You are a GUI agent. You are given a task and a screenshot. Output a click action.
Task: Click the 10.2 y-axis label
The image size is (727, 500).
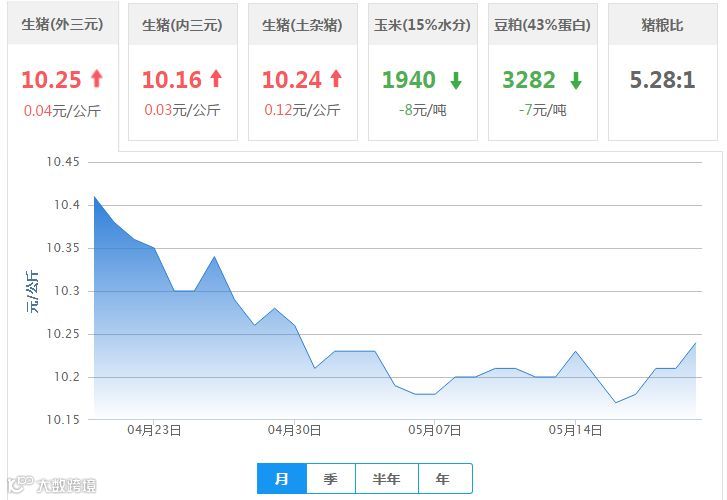[x=67, y=377]
